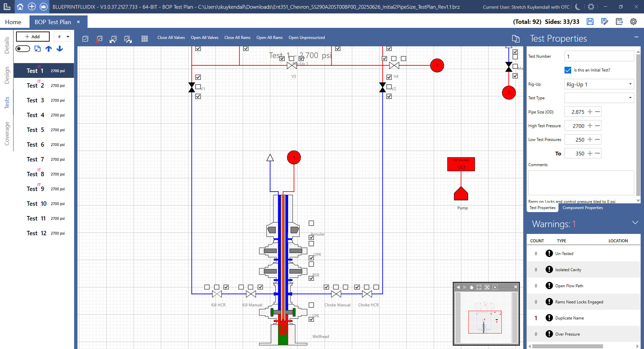Image resolution: width=644 pixels, height=349 pixels.
Task: Open the Coverage side tab
Action: [7, 134]
